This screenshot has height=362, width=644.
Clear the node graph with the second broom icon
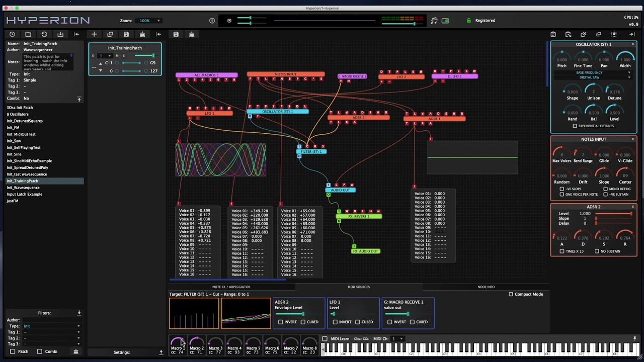click(x=192, y=34)
